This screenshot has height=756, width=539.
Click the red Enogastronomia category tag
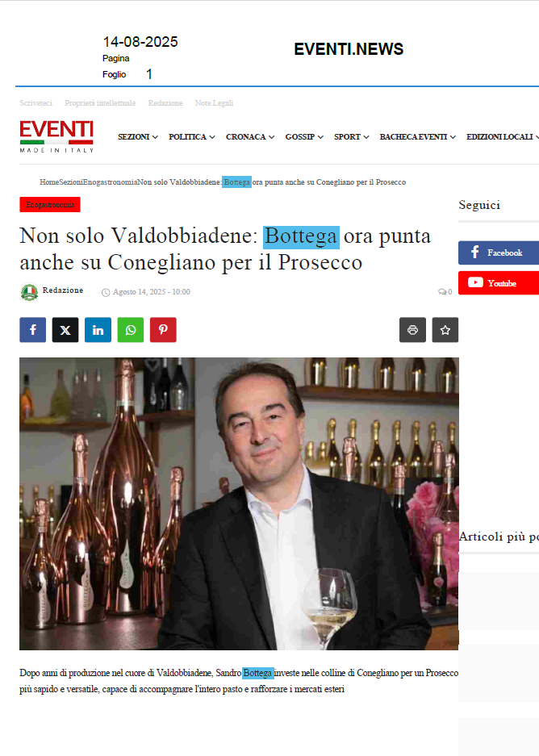click(50, 204)
